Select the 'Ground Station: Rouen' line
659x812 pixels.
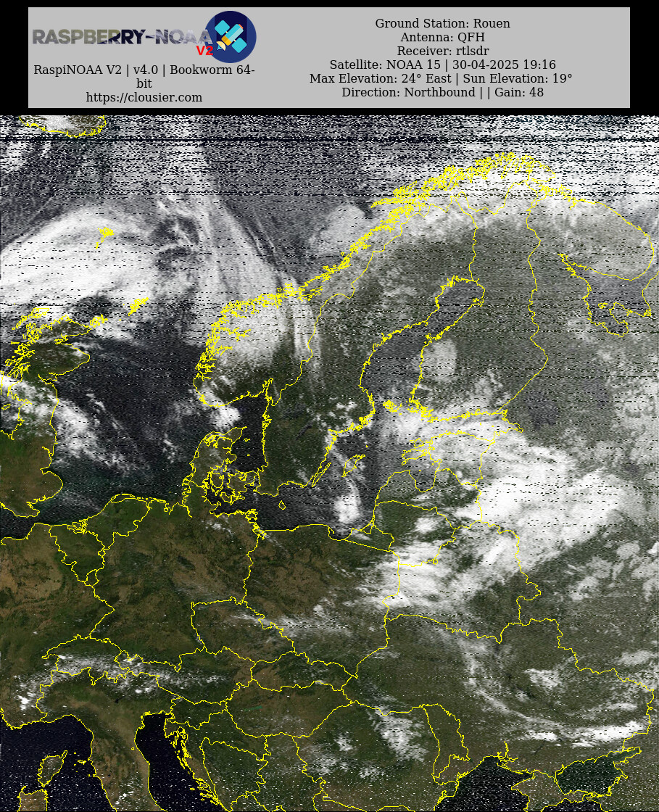point(443,23)
